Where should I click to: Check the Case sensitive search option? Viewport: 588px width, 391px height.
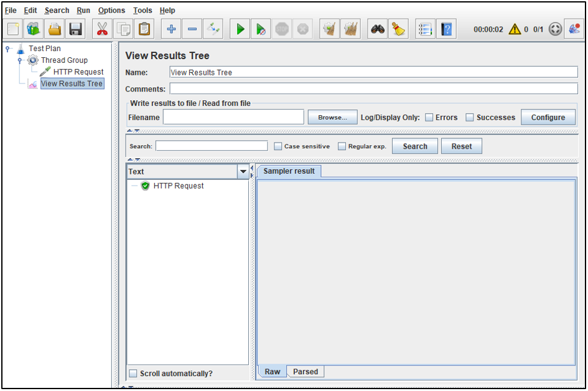[x=278, y=146]
